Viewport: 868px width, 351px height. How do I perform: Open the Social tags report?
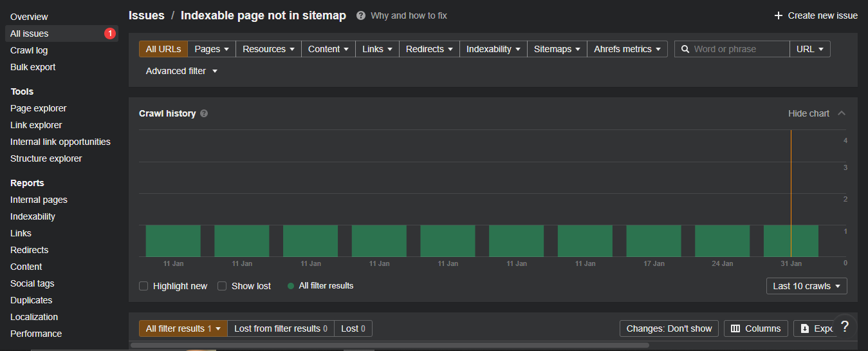tap(32, 283)
